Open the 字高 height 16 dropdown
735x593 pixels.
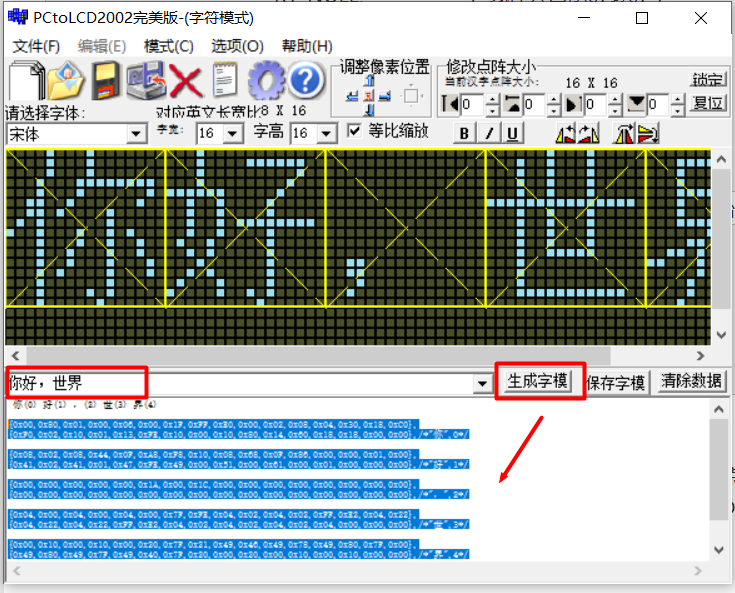click(x=327, y=134)
